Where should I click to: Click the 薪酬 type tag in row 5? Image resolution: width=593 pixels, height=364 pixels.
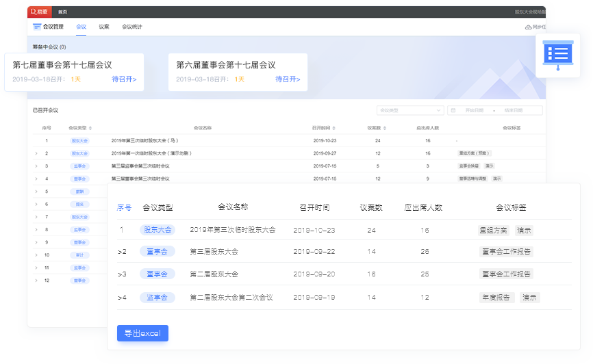click(x=80, y=192)
